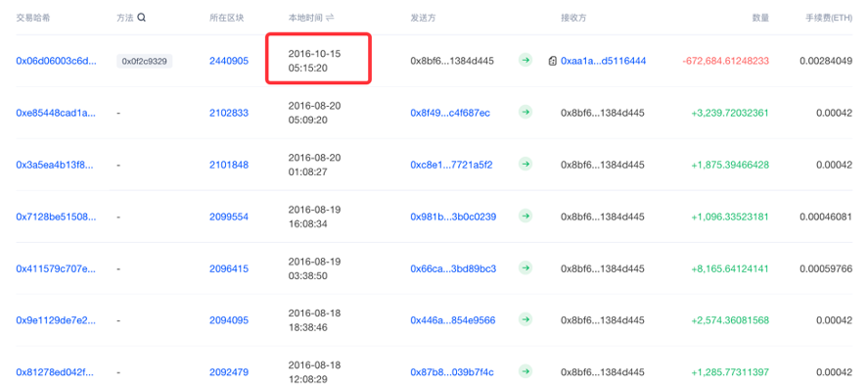Screen dimensions: 868x387
Task: Select amount +1,875.39466428
Action: pos(730,165)
